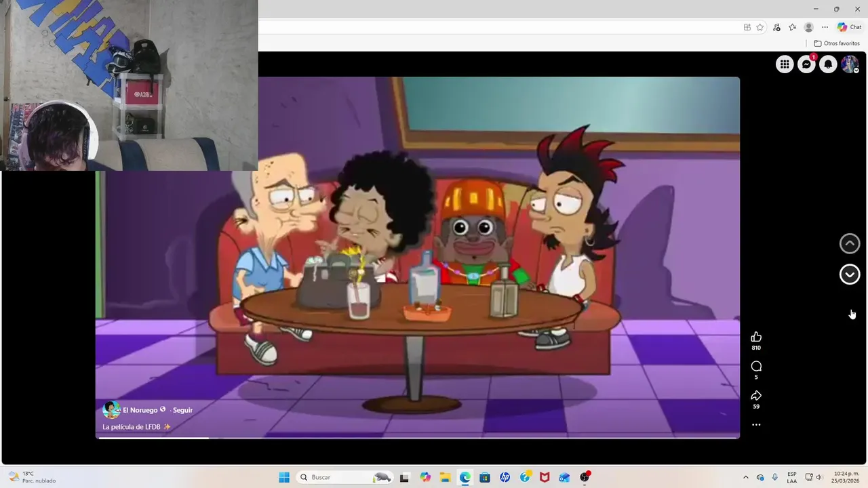Click caption 'La película de LFDB'
Viewport: 868px width, 488px height.
[x=136, y=427]
